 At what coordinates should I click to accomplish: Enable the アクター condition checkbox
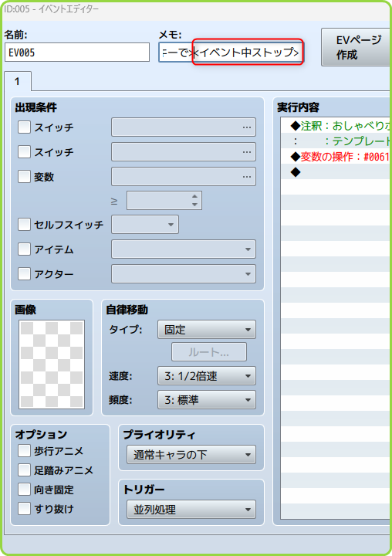[x=24, y=273]
